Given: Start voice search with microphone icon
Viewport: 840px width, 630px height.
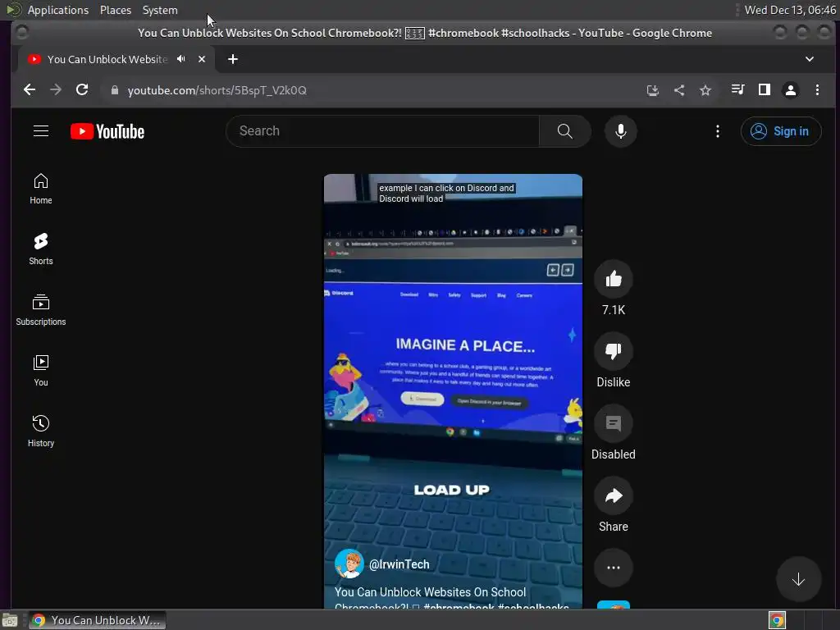Looking at the screenshot, I should click(620, 131).
